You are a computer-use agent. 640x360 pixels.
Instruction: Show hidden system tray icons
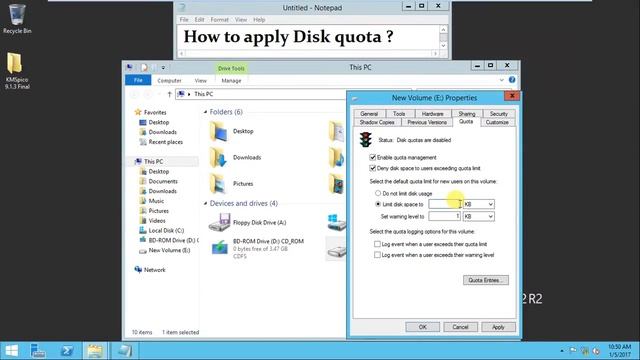click(x=562, y=351)
